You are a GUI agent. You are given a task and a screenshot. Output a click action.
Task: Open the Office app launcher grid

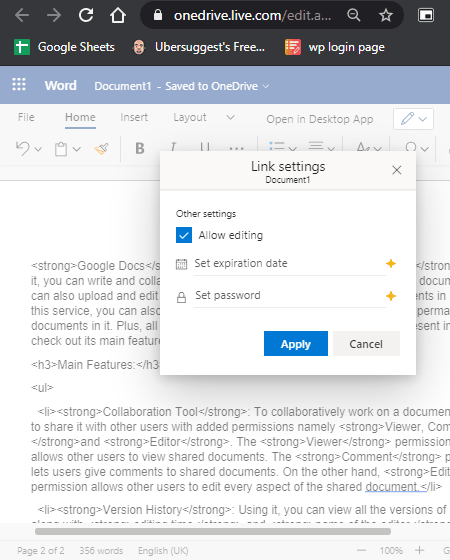(19, 85)
